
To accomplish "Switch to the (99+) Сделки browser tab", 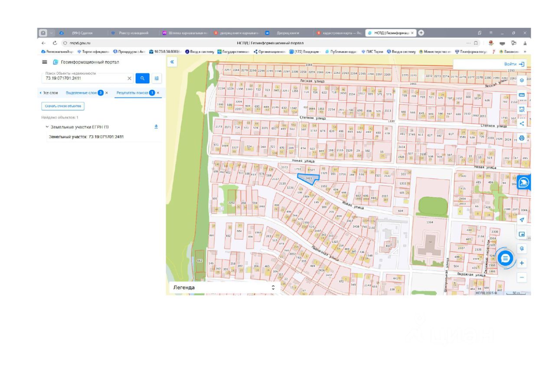I will tap(82, 33).
